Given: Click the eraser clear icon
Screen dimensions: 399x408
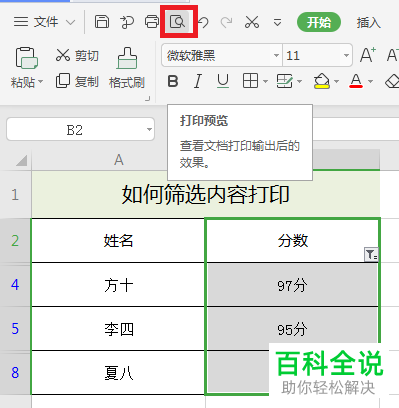Looking at the screenshot, I should [392, 81].
